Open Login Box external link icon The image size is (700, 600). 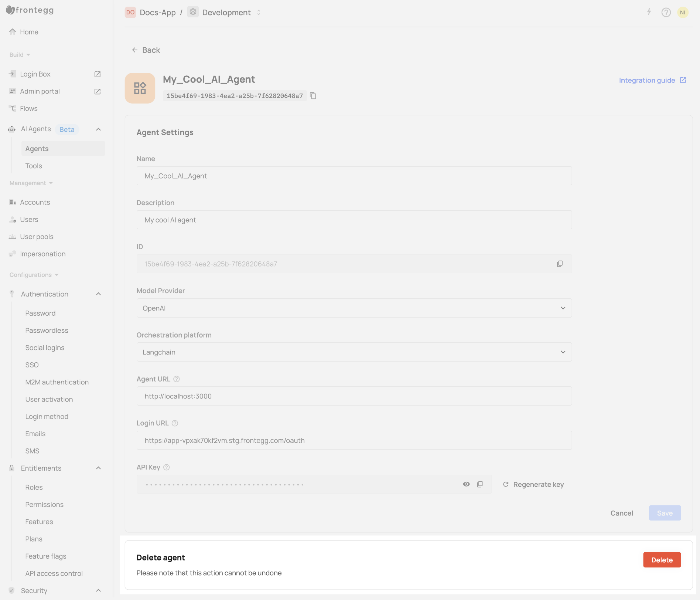click(98, 74)
